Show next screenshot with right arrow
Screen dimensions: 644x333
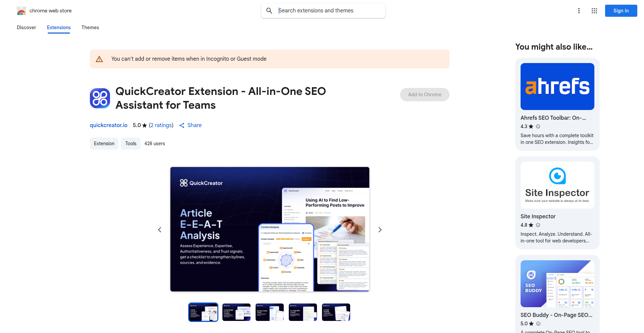tap(380, 230)
